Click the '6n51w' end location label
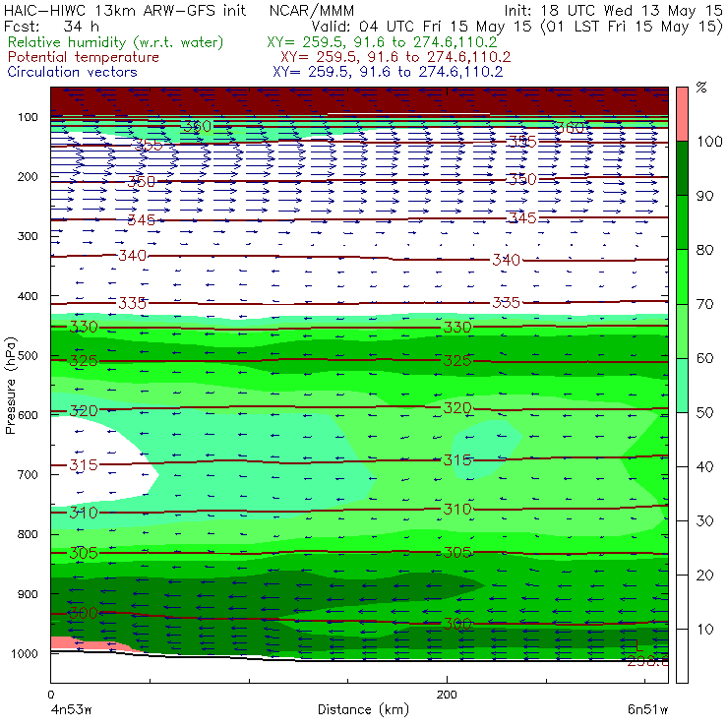This screenshot has width=728, height=728. tap(647, 710)
